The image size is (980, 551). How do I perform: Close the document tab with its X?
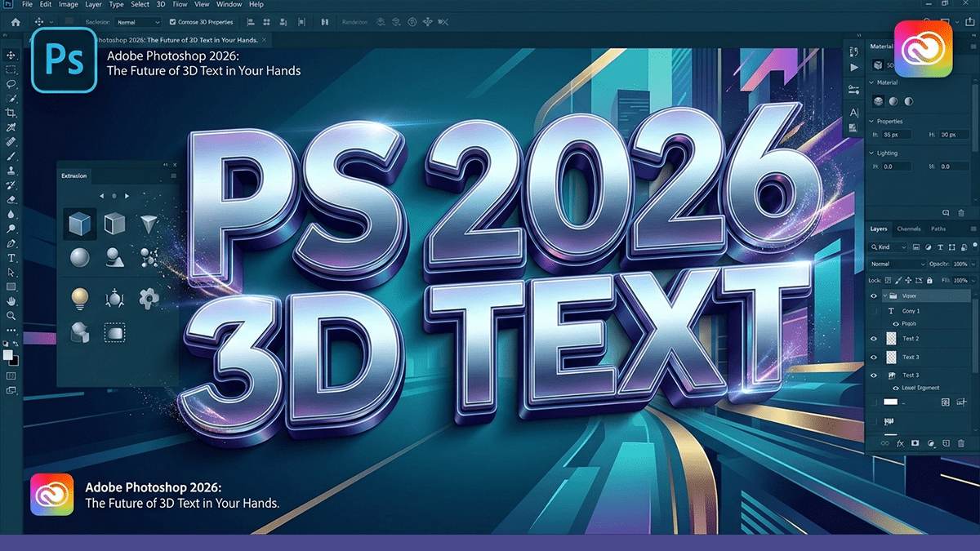click(x=264, y=40)
